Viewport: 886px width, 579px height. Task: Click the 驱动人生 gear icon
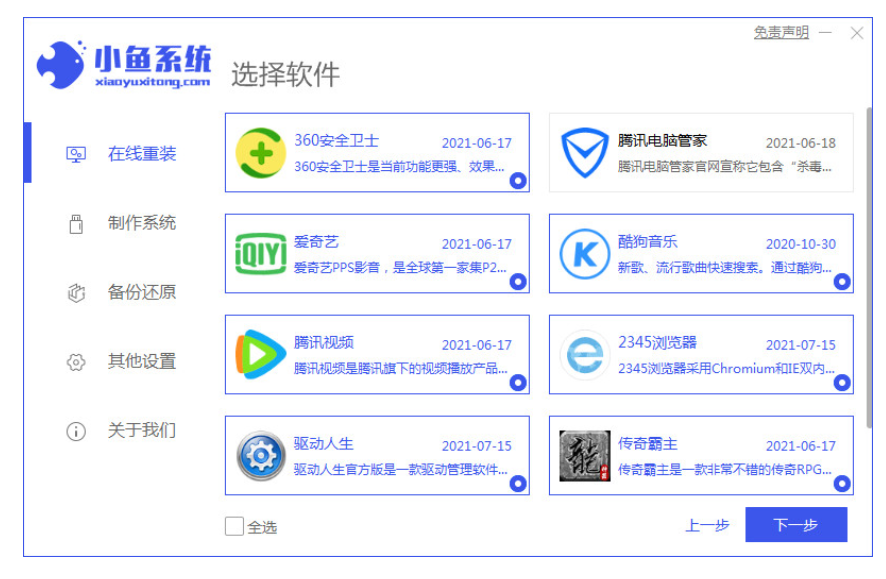[260, 456]
